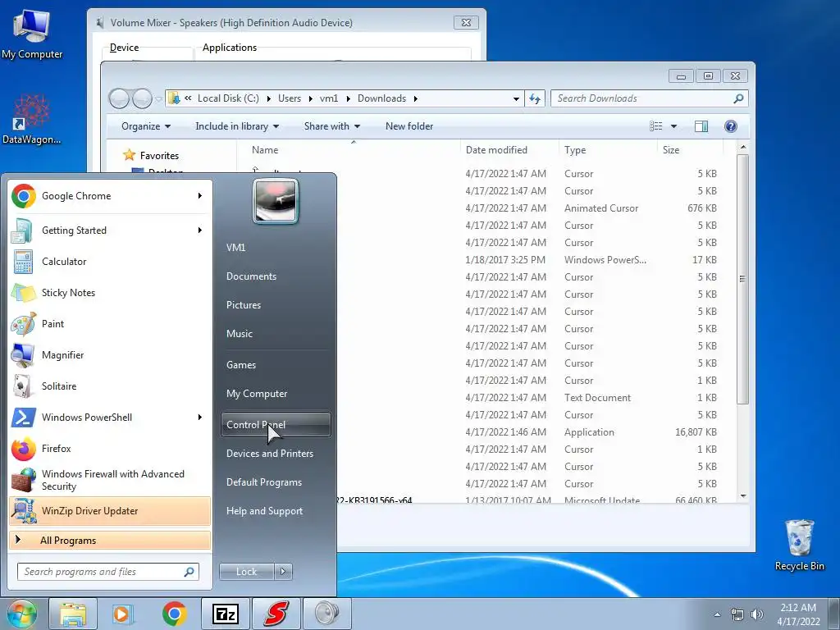The height and width of the screenshot is (630, 840).
Task: Open Windows Media Player taskbar icon
Action: (122, 614)
